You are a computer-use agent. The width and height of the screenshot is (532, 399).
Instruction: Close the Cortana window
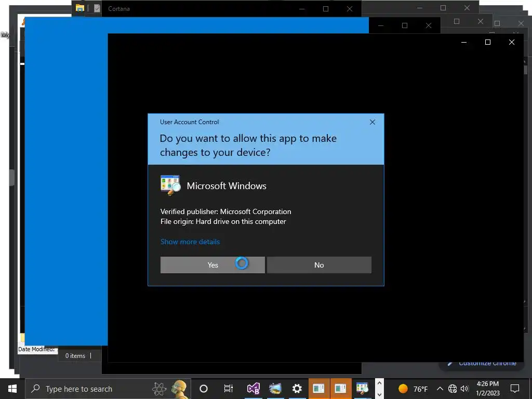[x=350, y=9]
